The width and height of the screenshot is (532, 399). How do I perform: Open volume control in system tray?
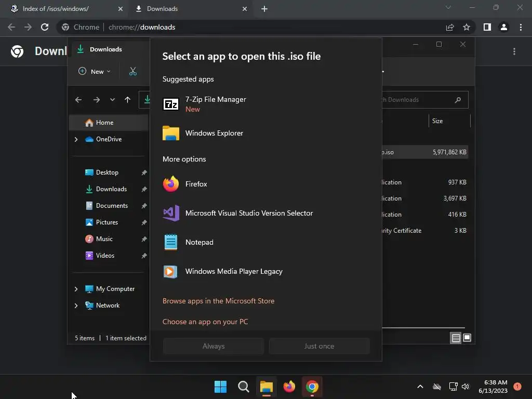tap(465, 387)
